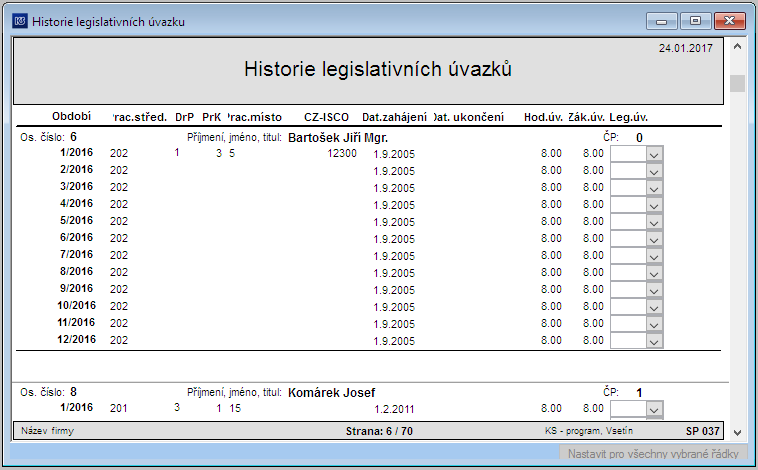Viewport: 758px width, 470px height.
Task: Expand Leg.úv. combo box for period 5/2016
Action: (x=654, y=222)
